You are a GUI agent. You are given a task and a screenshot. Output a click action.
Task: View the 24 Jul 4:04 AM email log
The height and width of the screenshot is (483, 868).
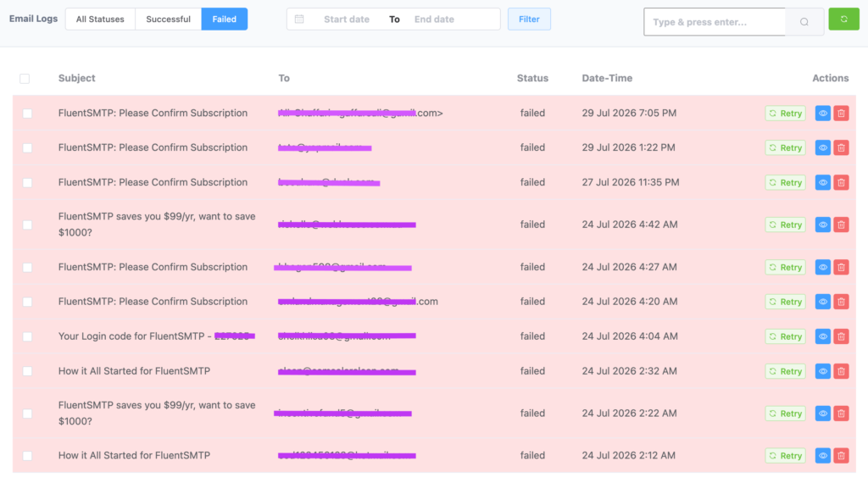click(x=822, y=336)
